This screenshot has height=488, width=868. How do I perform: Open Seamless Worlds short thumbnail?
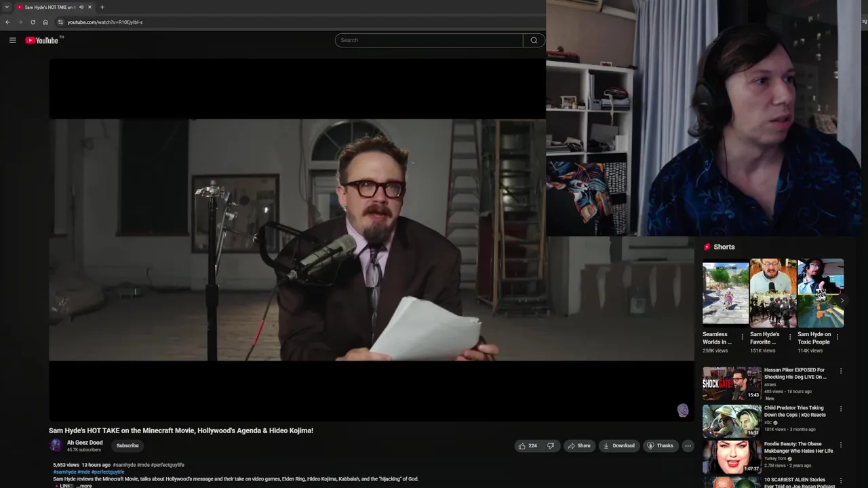click(726, 293)
